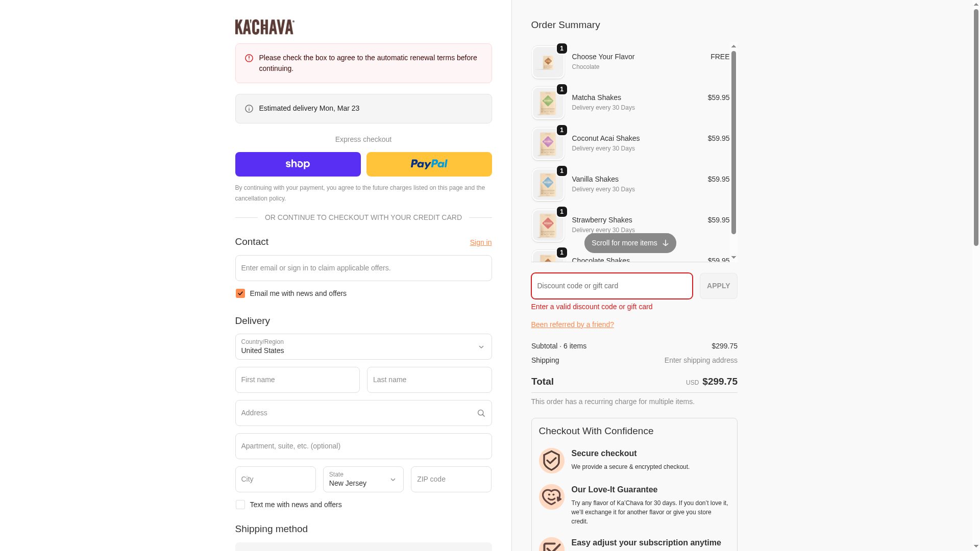Viewport: 980px width, 551px height.
Task: Click the address search magnifier icon
Action: tap(481, 413)
